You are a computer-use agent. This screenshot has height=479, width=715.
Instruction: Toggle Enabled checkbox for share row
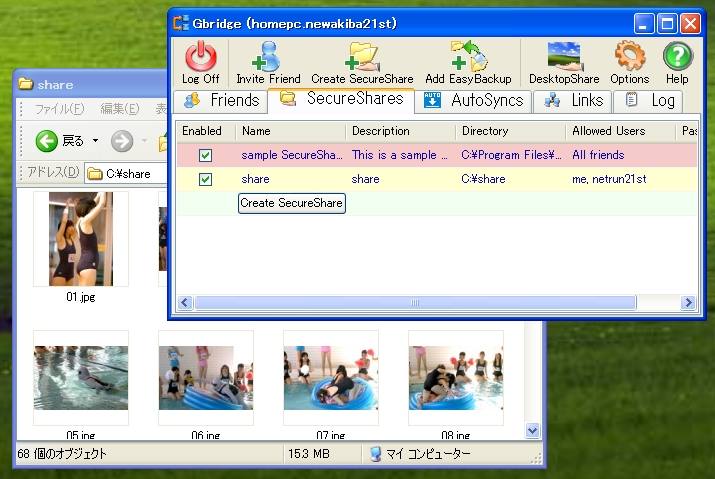tap(205, 179)
